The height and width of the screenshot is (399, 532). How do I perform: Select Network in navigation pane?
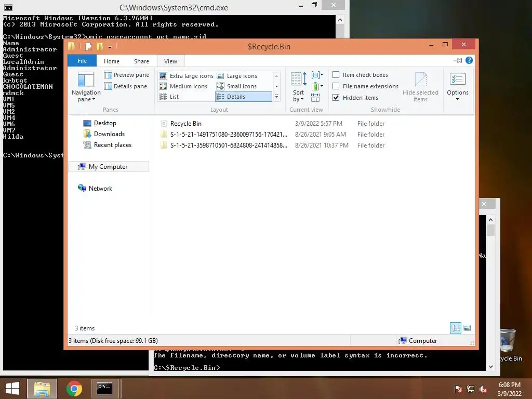click(x=100, y=189)
